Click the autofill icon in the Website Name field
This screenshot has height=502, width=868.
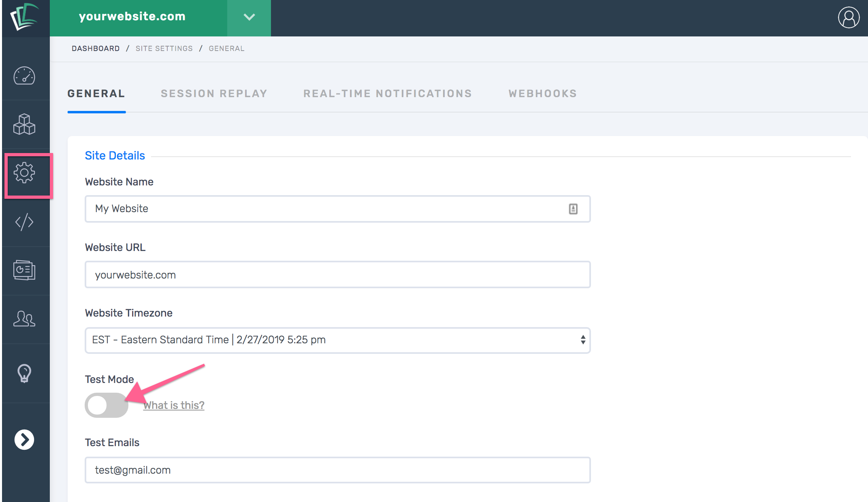coord(573,209)
